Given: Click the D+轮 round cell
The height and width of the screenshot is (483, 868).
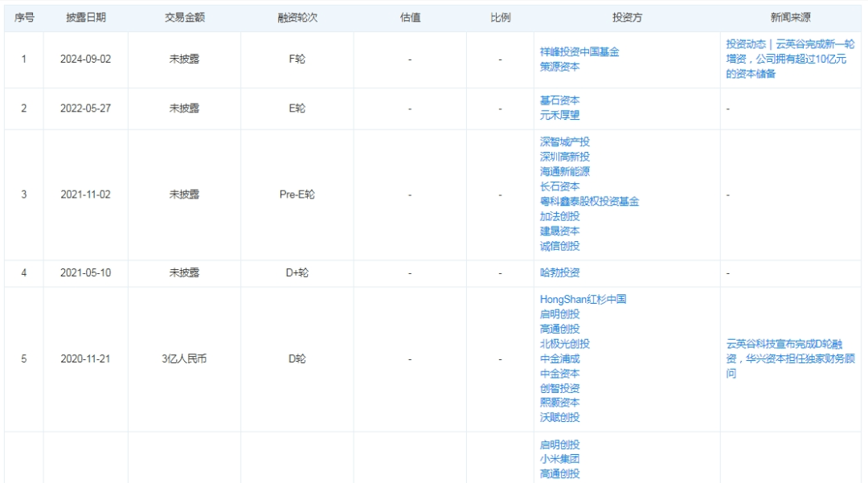Looking at the screenshot, I should 297,272.
